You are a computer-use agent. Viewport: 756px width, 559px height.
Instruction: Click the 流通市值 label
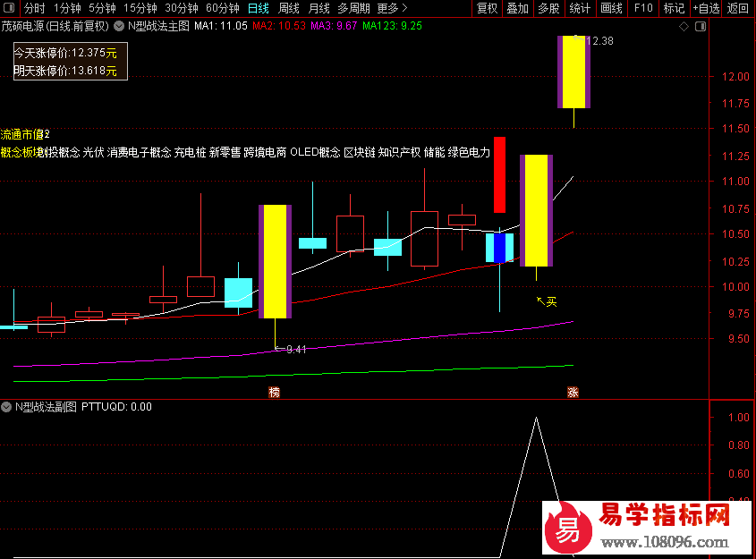[x=22, y=134]
